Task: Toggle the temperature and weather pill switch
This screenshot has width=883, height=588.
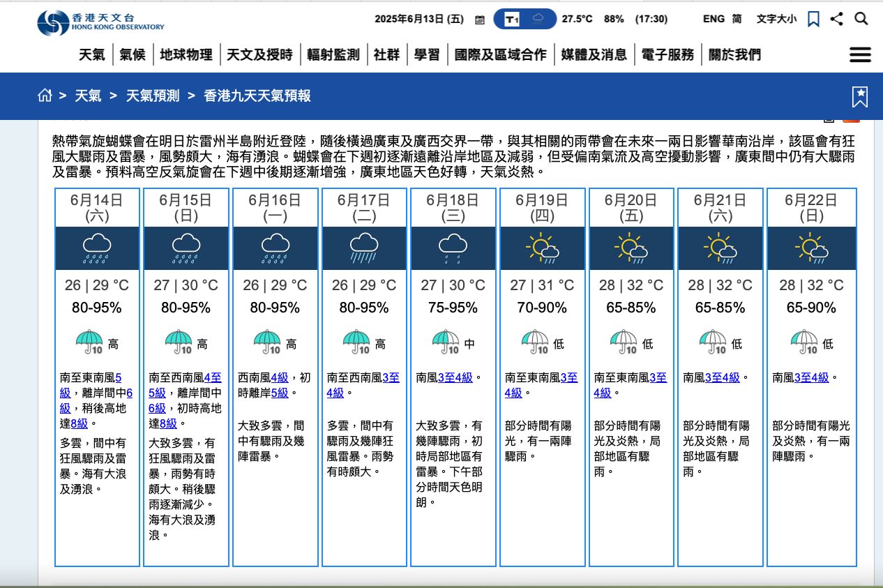Action: pos(524,20)
